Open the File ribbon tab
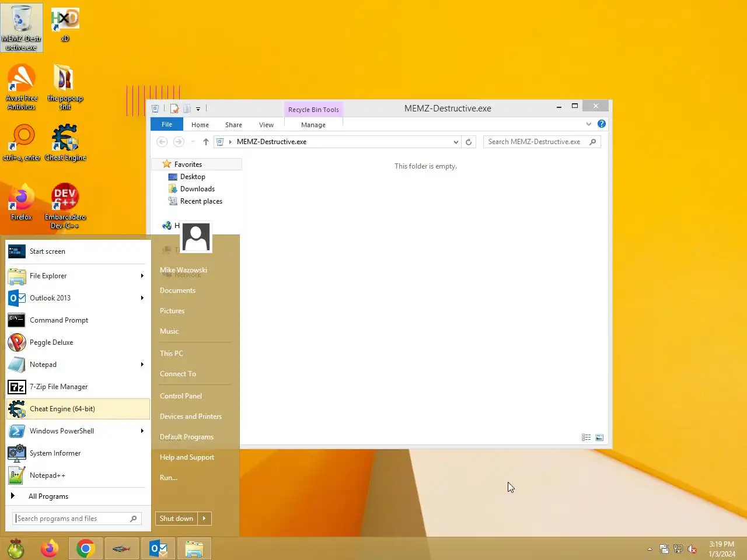 pos(167,124)
